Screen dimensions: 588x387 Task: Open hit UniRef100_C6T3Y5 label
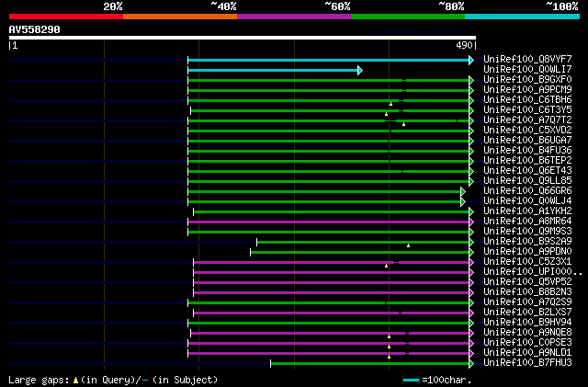527,109
